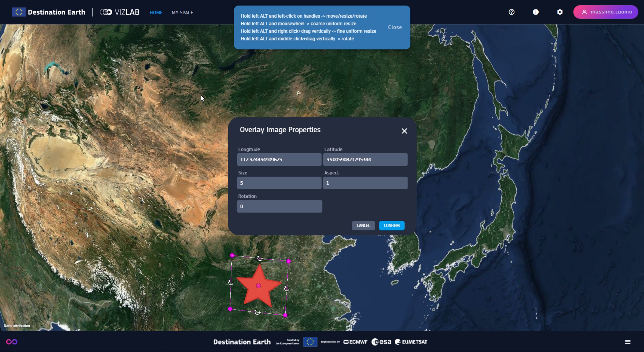
Task: Open the Data attribution link
Action: pos(17,326)
